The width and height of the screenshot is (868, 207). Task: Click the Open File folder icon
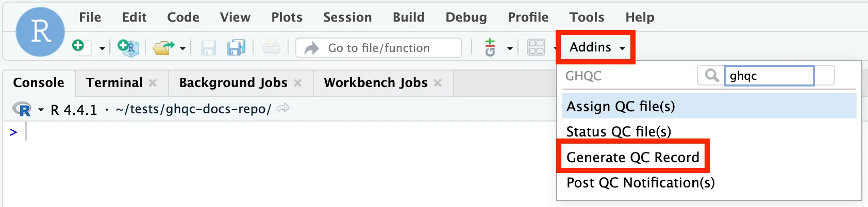click(164, 48)
